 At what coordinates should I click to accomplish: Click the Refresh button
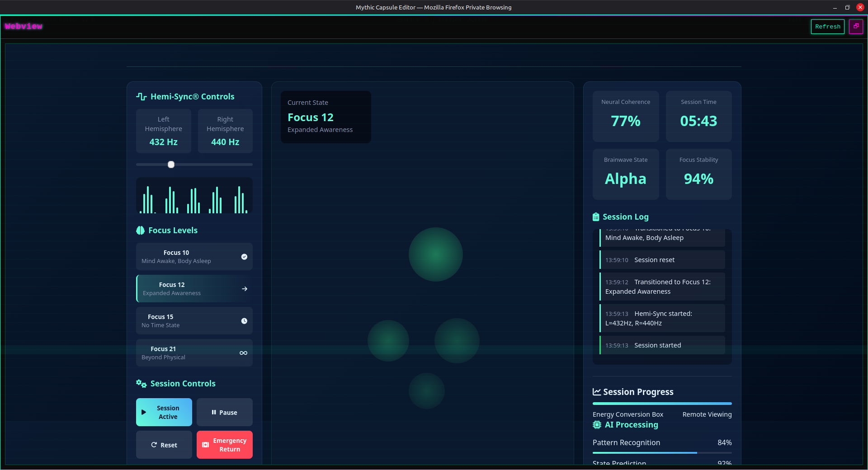pyautogui.click(x=827, y=27)
